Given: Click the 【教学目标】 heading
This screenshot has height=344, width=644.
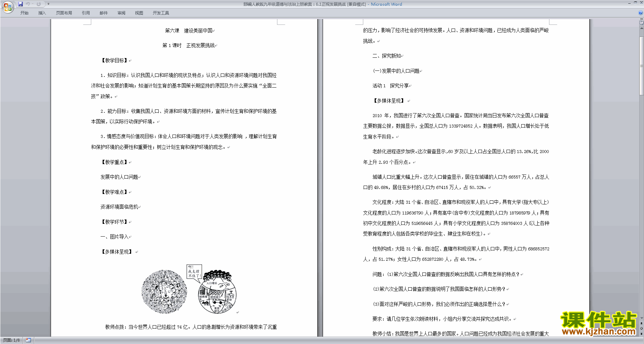Looking at the screenshot, I should (114, 60).
